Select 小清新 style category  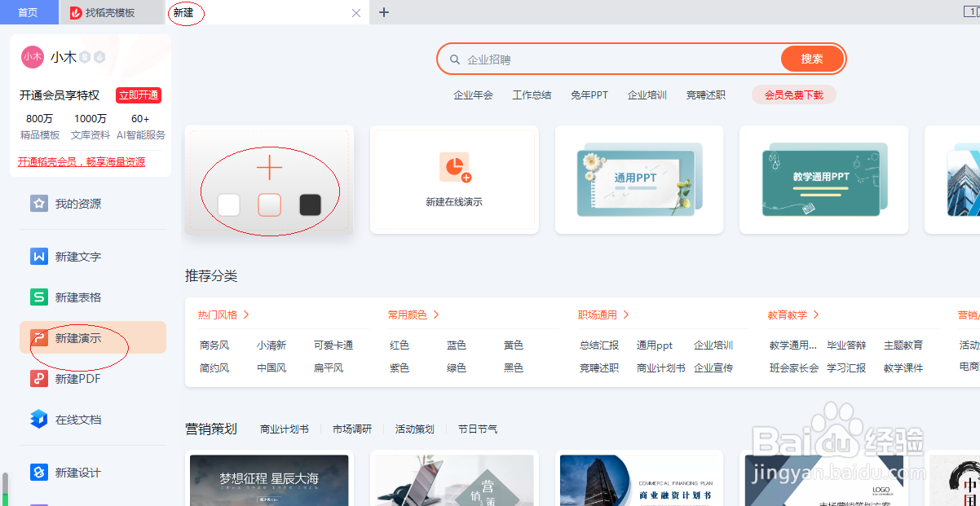271,345
